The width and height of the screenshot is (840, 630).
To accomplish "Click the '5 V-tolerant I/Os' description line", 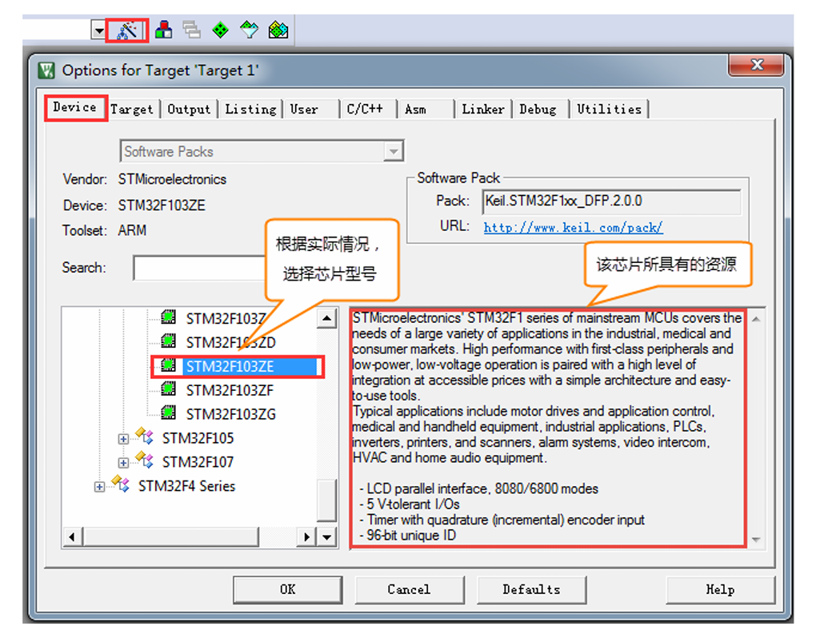I will 410,504.
